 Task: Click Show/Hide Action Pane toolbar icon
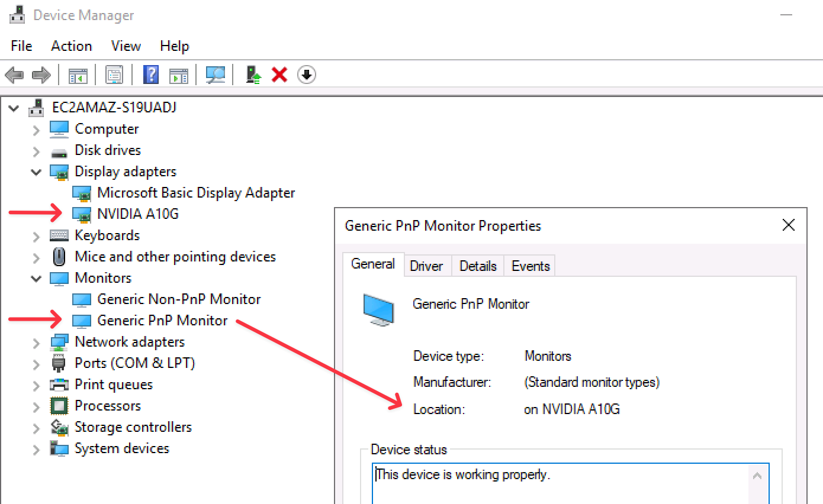pyautogui.click(x=178, y=75)
